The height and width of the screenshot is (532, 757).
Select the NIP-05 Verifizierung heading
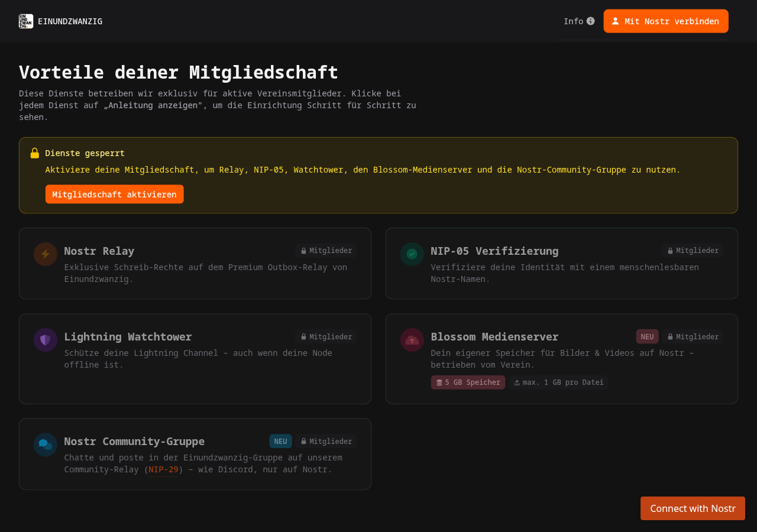pos(495,251)
